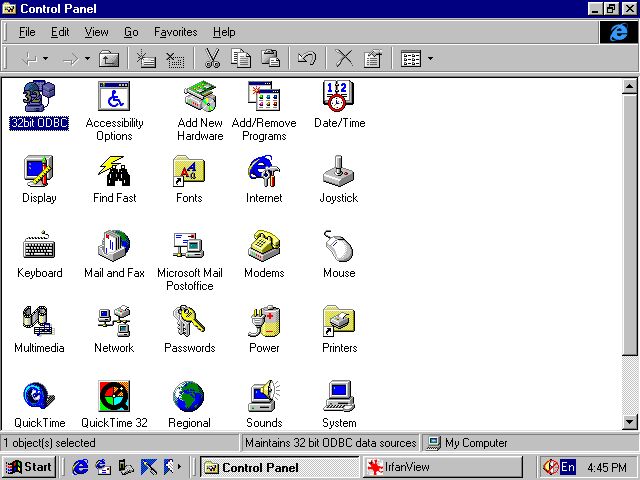This screenshot has width=640, height=480.
Task: Click the Start button
Action: (29, 467)
